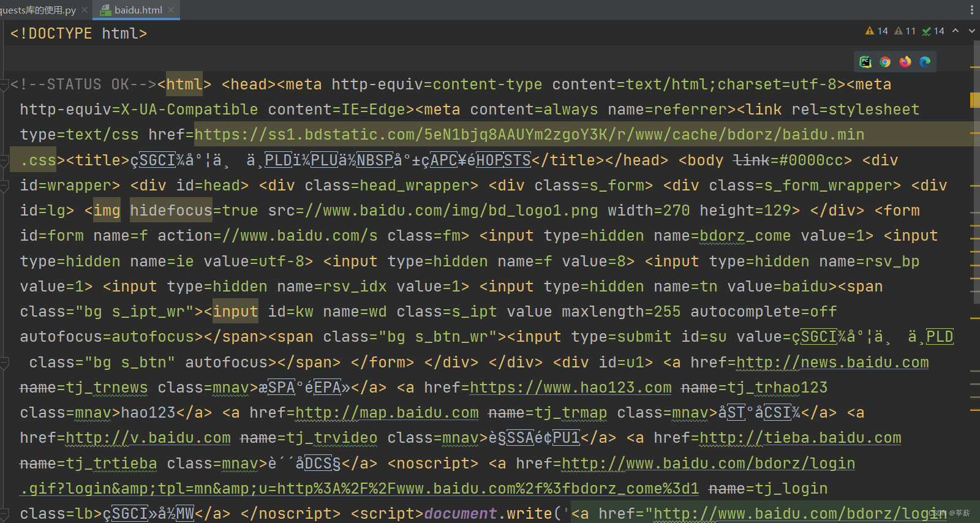Image resolution: width=980 pixels, height=523 pixels.
Task: Click the <!--STATUS OK--> comment text
Action: [84, 85]
